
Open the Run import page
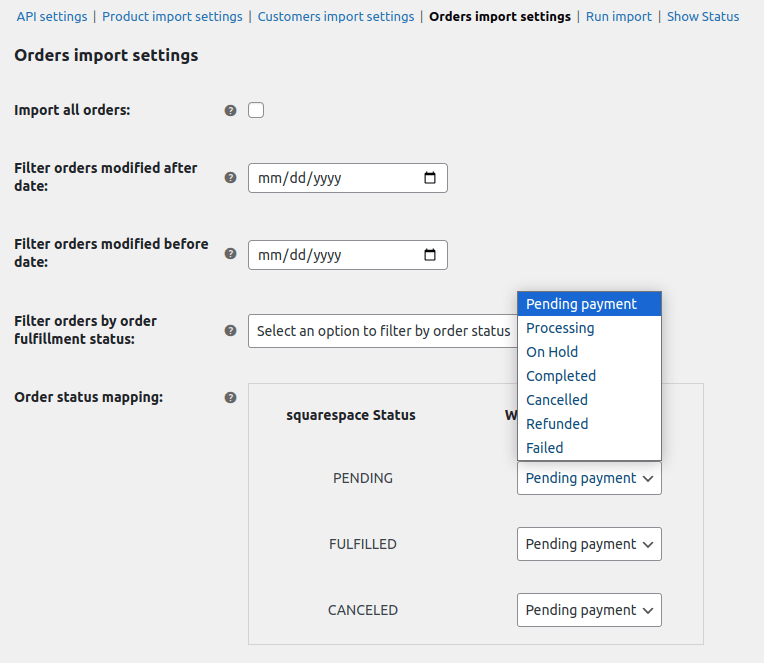pyautogui.click(x=618, y=16)
